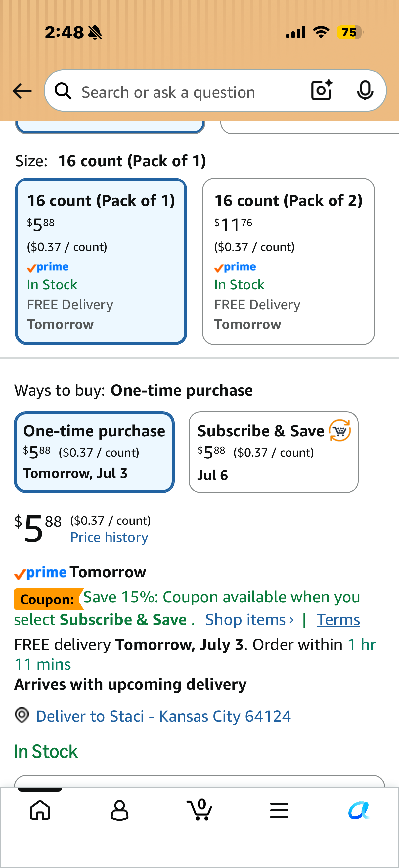Open camera lens search icon
The width and height of the screenshot is (399, 868).
[322, 90]
